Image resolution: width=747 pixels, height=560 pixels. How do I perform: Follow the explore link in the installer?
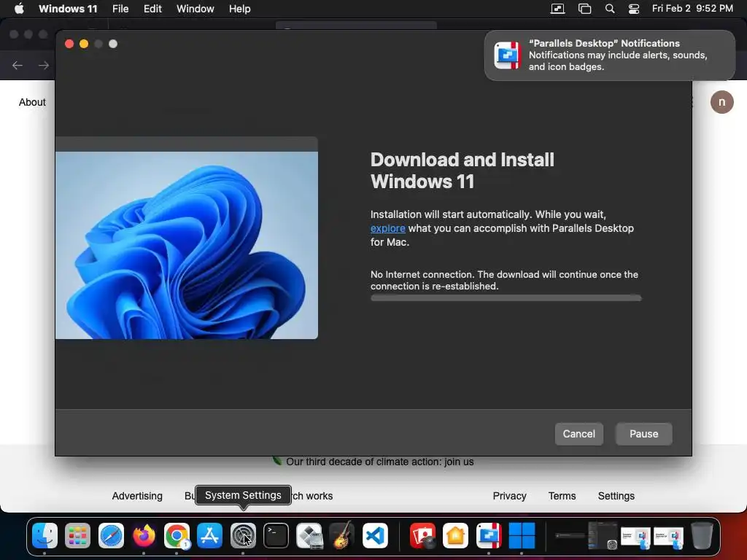tap(388, 228)
